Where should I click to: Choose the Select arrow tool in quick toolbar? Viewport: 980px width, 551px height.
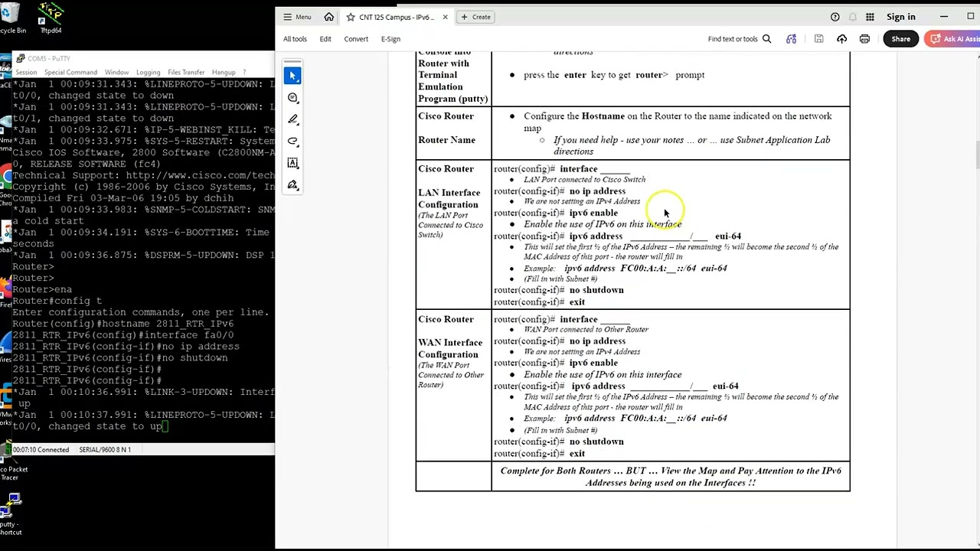point(292,76)
